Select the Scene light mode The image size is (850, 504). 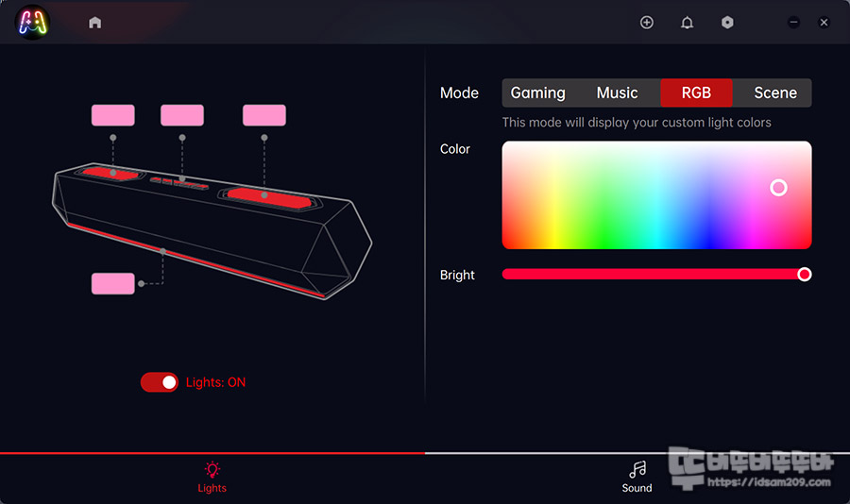775,92
